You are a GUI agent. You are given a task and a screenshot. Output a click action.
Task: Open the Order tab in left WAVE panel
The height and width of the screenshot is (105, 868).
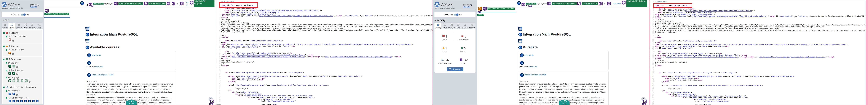(x=26, y=26)
